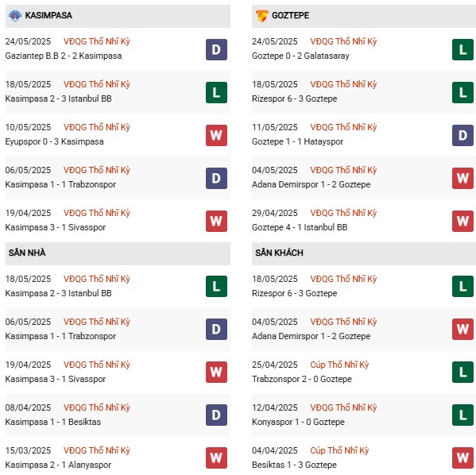Open Cúp Thổ Nhĩ Kỳ link dated 25/04/2025
This screenshot has width=476, height=475.
[339, 365]
